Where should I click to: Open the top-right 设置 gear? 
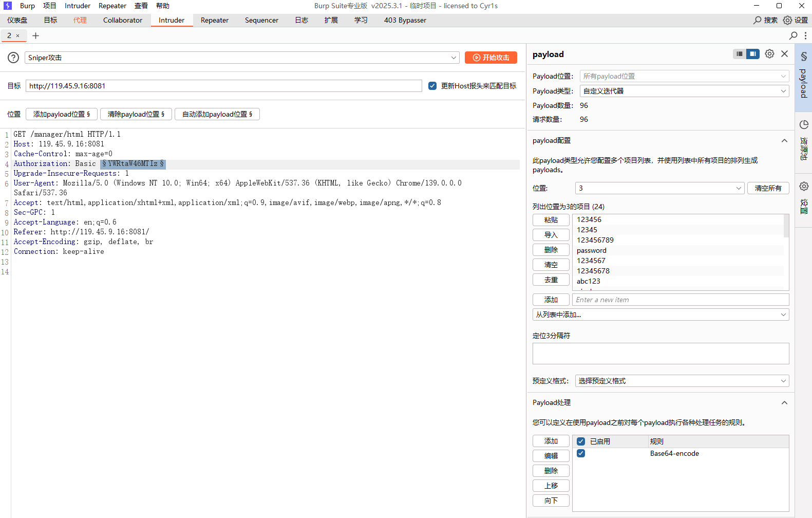coord(796,20)
